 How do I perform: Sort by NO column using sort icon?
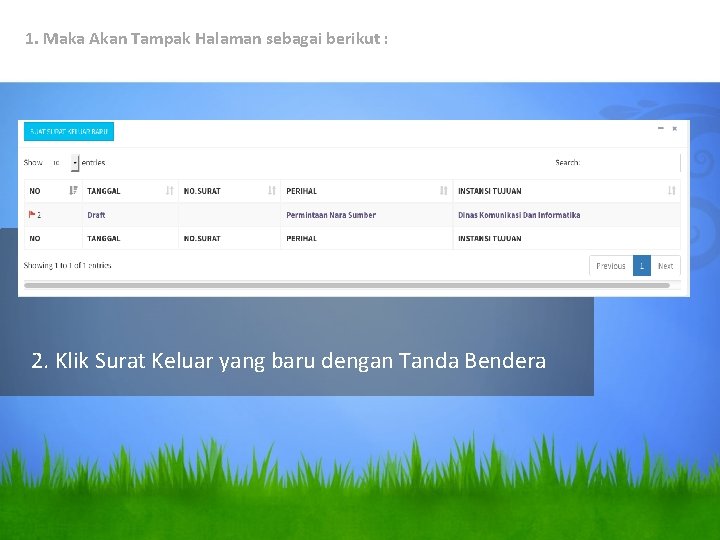click(73, 191)
